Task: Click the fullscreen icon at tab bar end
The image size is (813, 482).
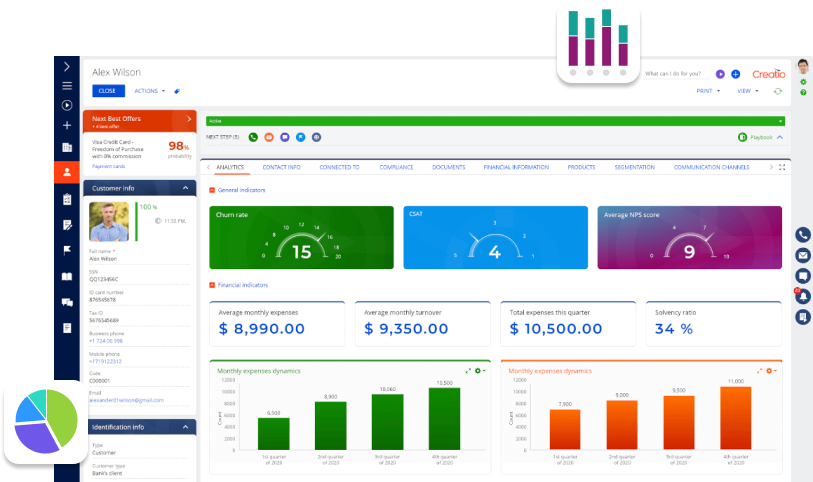Action: tap(782, 167)
